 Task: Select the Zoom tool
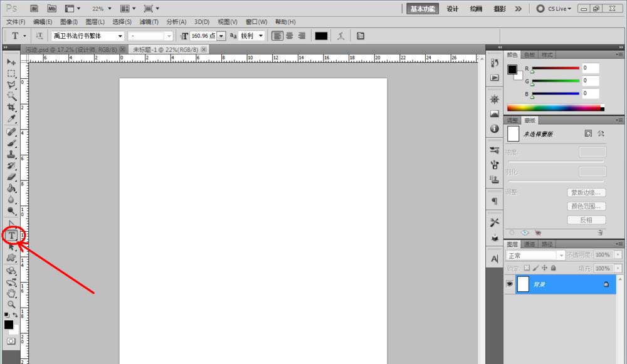(11, 304)
